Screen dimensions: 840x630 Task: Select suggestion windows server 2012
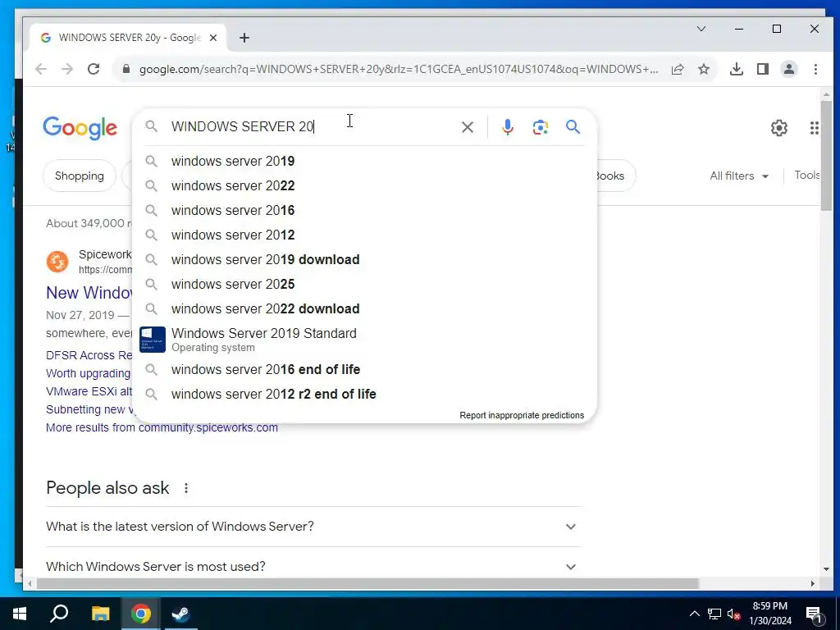coord(364,235)
